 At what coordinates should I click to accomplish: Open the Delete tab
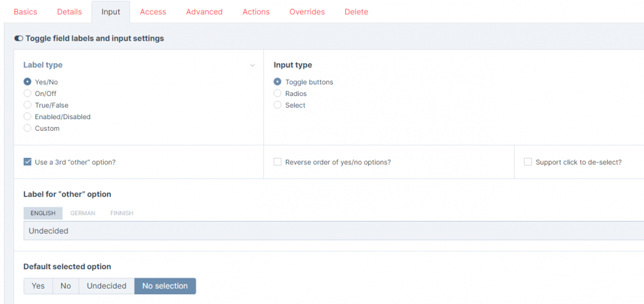pyautogui.click(x=356, y=12)
